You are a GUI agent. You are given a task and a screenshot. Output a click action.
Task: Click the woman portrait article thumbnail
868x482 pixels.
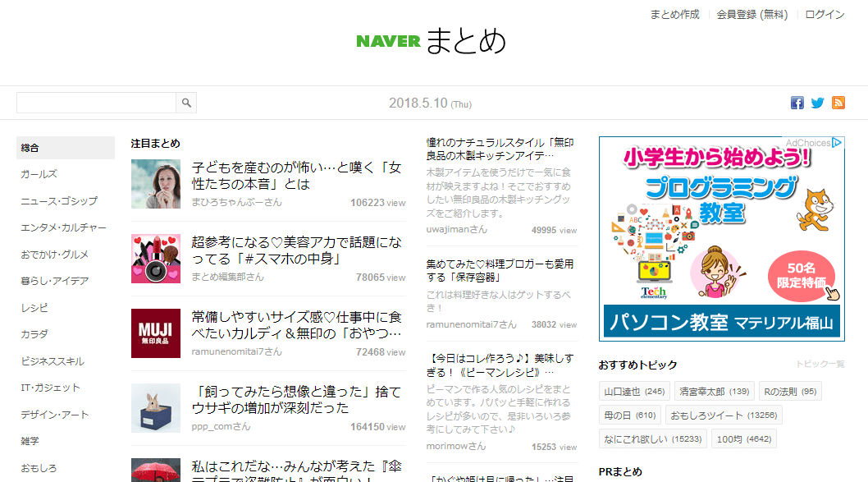coord(156,184)
